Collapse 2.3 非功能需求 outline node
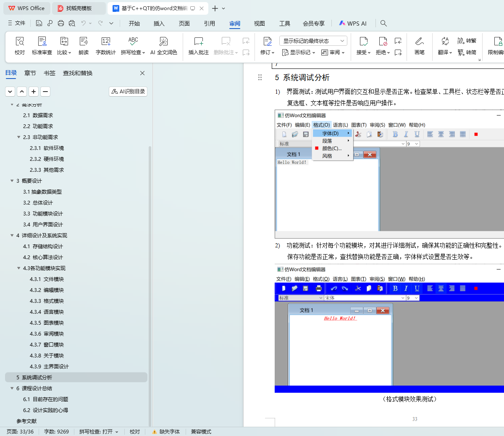 click(19, 137)
